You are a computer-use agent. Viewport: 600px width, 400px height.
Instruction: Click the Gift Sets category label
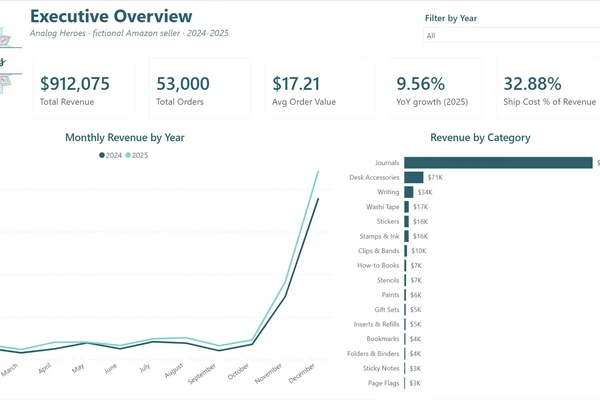point(387,309)
